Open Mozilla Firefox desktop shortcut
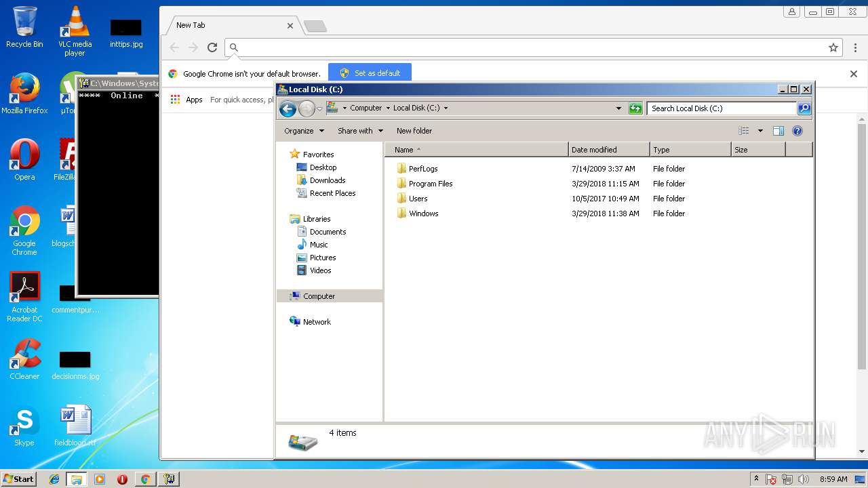Image resolution: width=868 pixels, height=488 pixels. pyautogui.click(x=24, y=94)
